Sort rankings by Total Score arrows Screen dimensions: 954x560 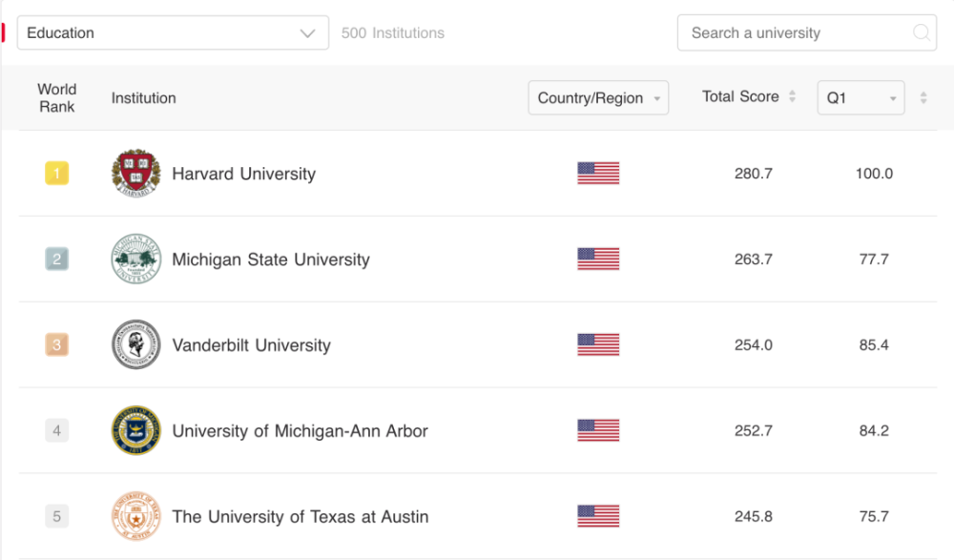tap(792, 97)
